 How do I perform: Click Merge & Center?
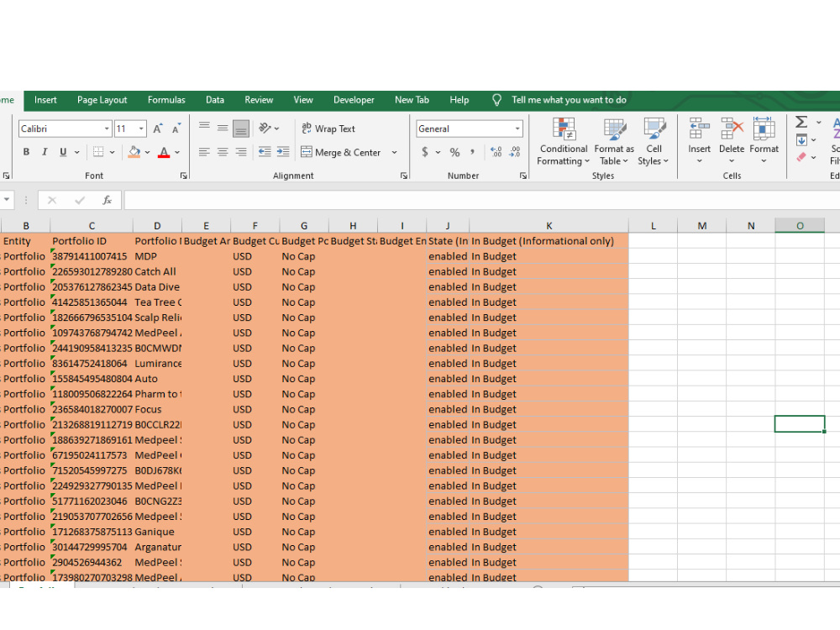tap(341, 152)
